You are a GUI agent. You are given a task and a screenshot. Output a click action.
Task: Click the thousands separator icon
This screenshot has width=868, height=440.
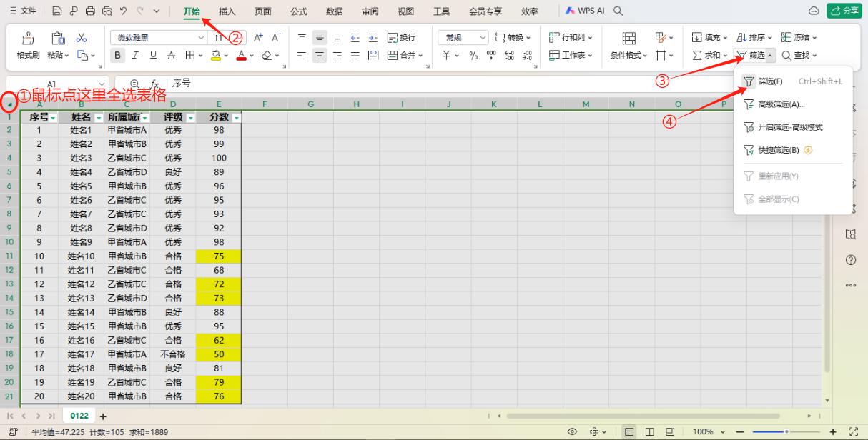491,55
